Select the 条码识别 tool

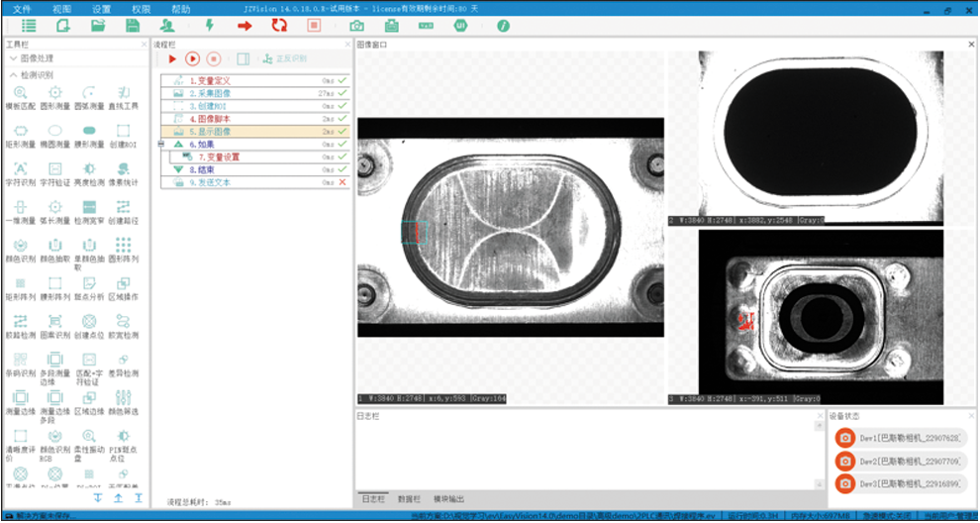click(20, 366)
